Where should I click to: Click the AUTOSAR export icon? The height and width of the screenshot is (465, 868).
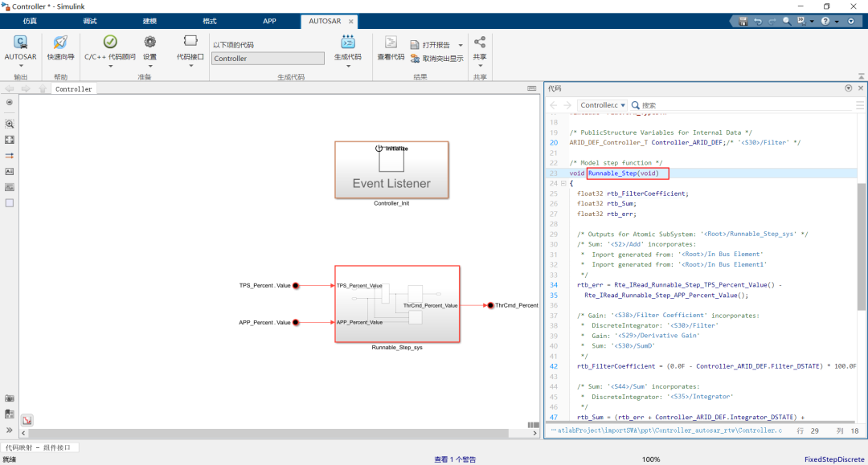(x=20, y=43)
